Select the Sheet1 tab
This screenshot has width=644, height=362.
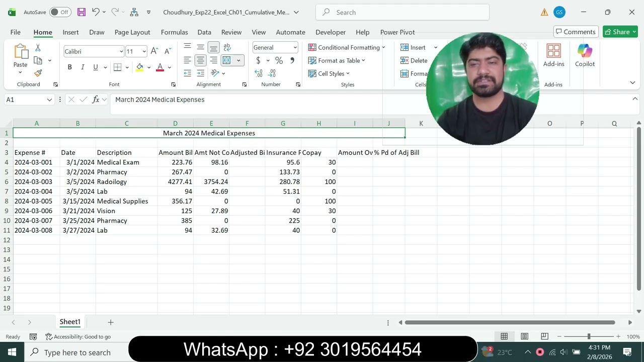click(x=70, y=322)
